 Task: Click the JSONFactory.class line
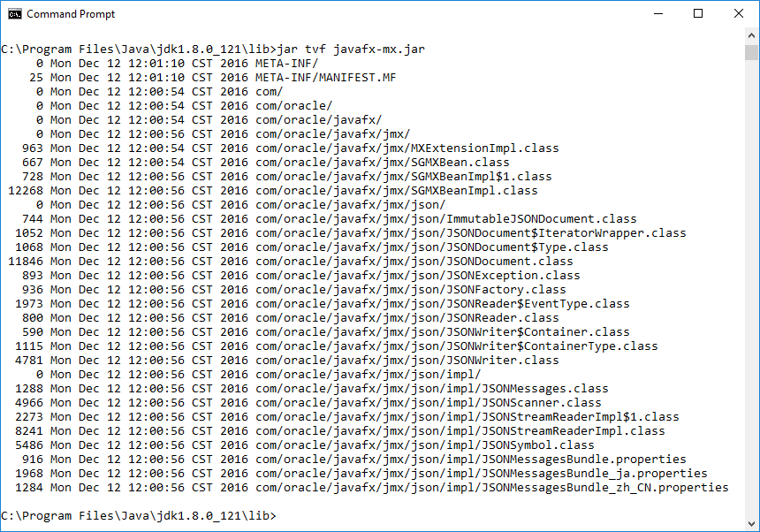tap(410, 290)
